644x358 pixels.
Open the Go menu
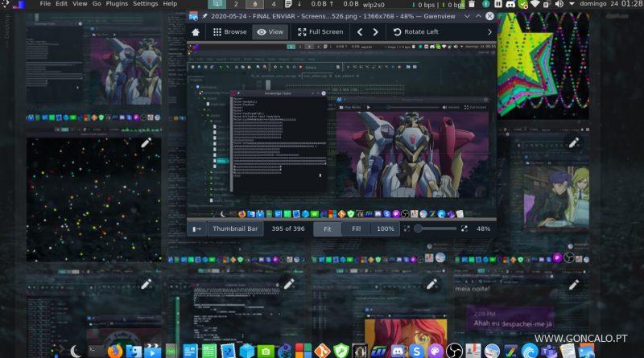pyautogui.click(x=97, y=4)
